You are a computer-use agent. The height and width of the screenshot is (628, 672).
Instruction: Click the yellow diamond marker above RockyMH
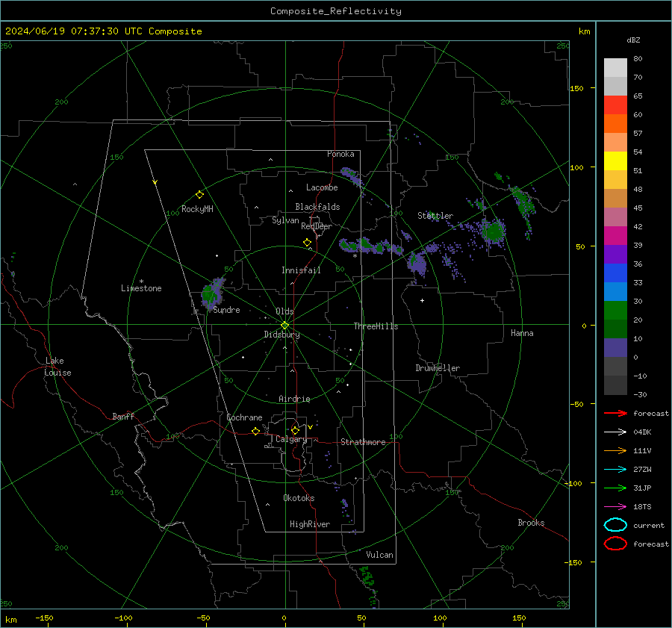click(199, 195)
